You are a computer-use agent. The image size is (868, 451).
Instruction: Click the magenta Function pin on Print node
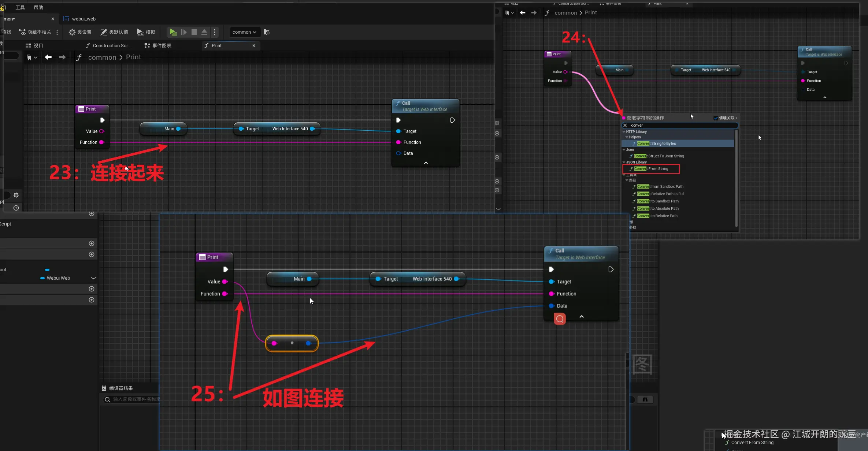click(x=102, y=142)
